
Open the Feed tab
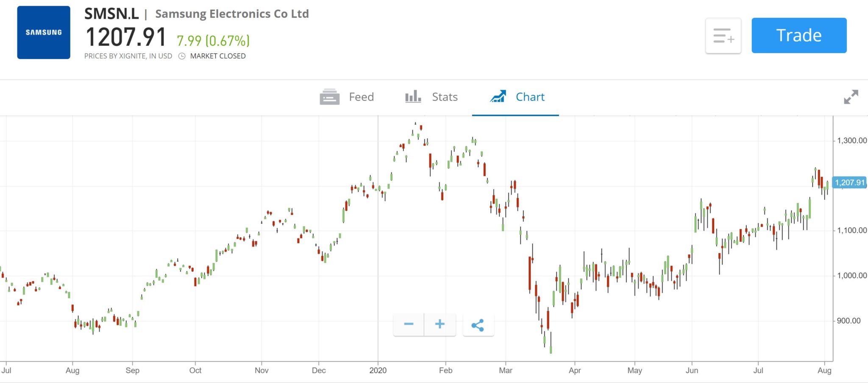tap(361, 97)
